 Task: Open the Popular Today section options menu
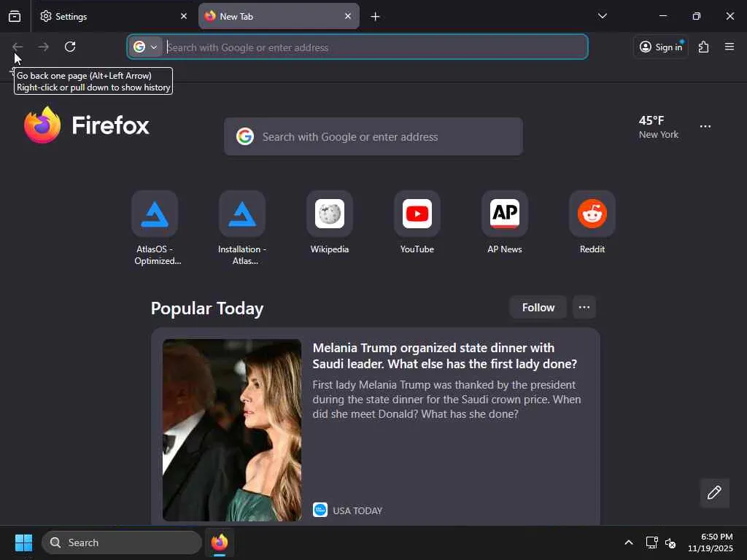pos(584,308)
